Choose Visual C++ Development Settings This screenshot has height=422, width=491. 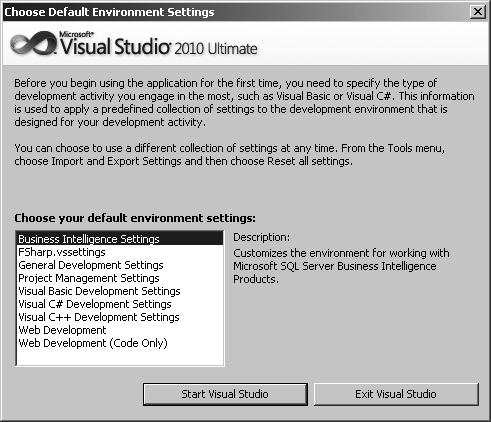[x=120, y=317]
